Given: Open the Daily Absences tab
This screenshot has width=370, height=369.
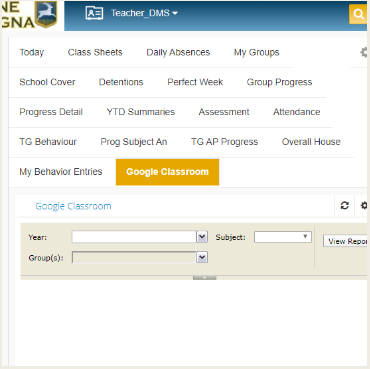Looking at the screenshot, I should click(178, 52).
